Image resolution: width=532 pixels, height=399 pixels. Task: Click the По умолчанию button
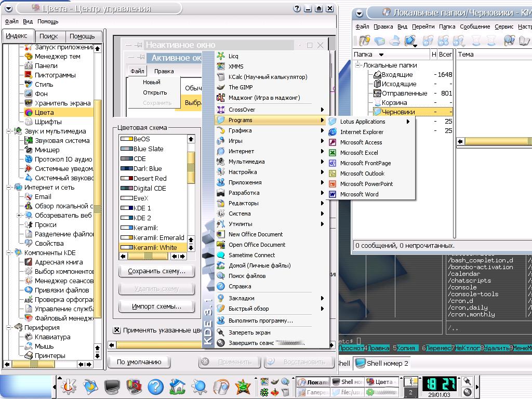(139, 362)
